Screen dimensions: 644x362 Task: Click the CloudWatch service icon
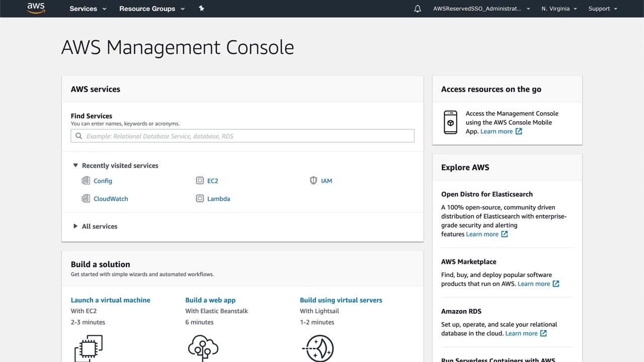tap(86, 199)
